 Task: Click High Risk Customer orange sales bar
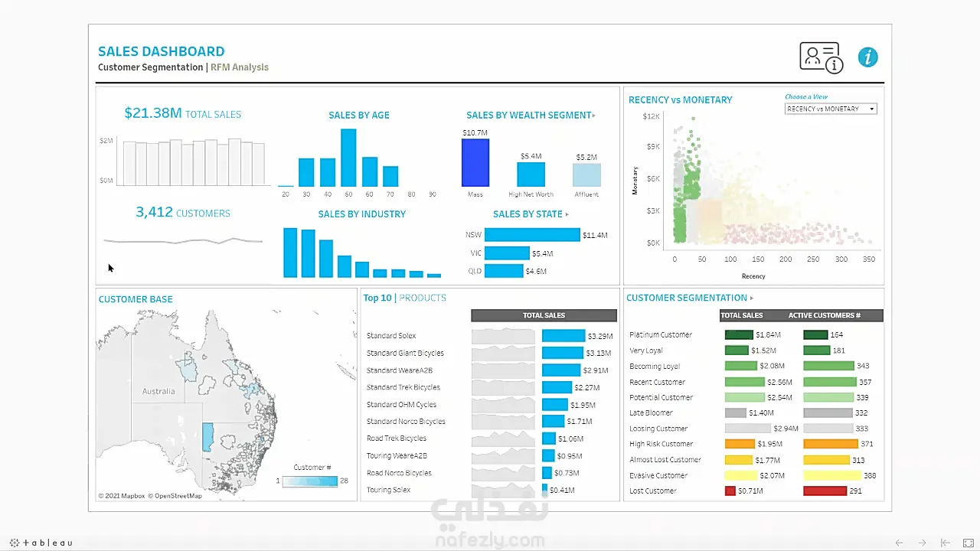[x=740, y=444]
